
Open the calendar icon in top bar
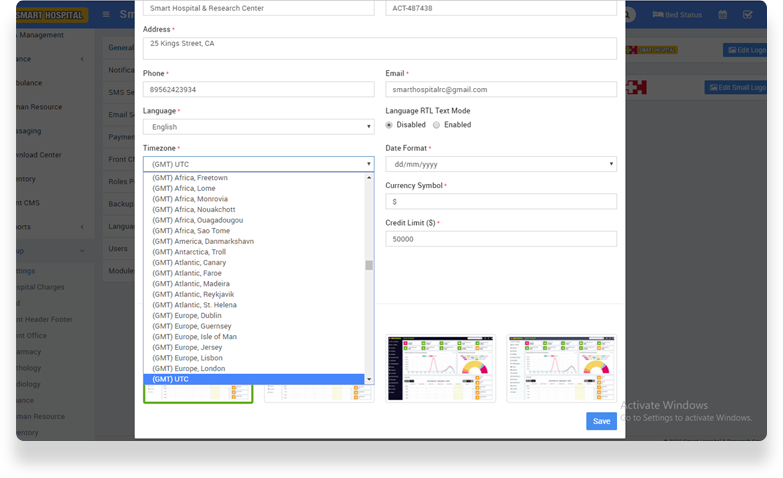[722, 15]
